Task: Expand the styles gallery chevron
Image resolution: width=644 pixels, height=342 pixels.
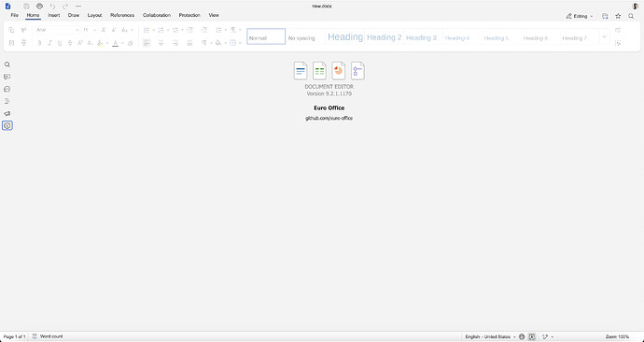Action: pyautogui.click(x=604, y=36)
